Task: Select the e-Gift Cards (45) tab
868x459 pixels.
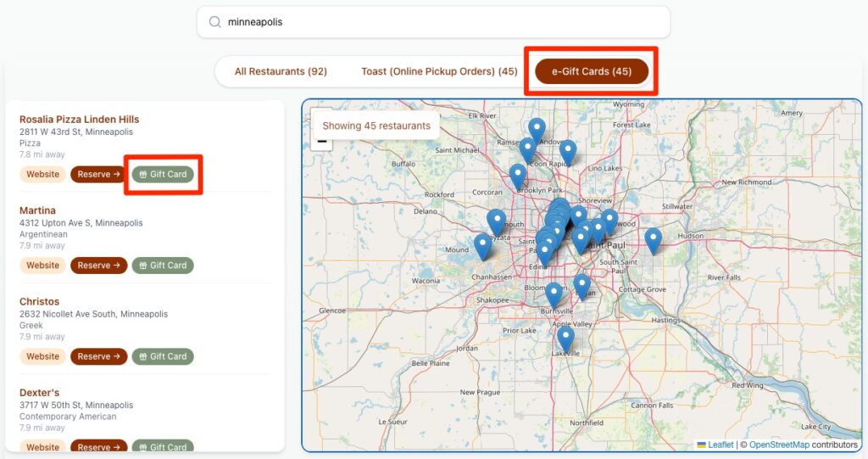Action: (591, 71)
